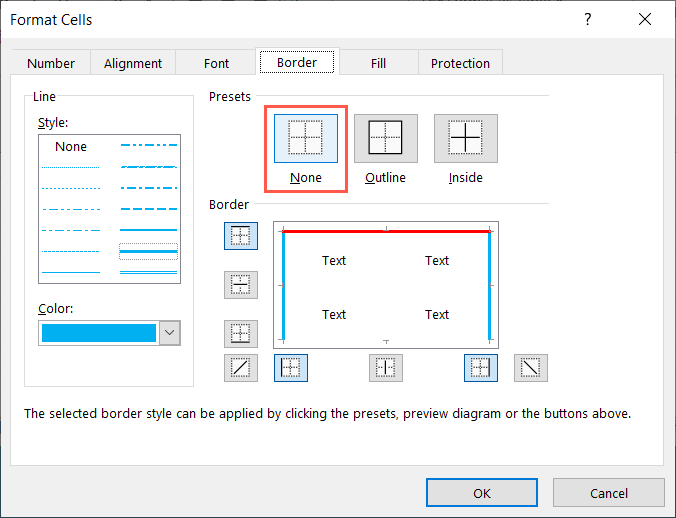
Task: Click the blue left border in preview
Action: pyautogui.click(x=283, y=287)
